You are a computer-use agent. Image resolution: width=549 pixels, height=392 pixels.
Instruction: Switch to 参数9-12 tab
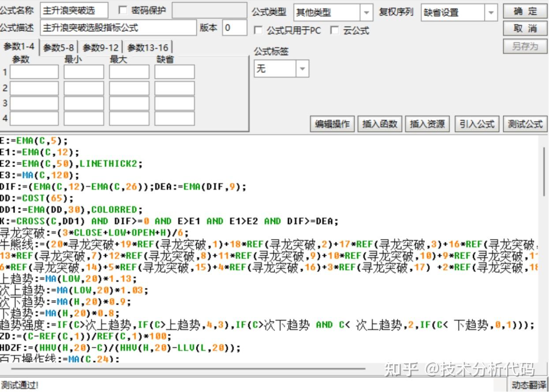coord(101,47)
